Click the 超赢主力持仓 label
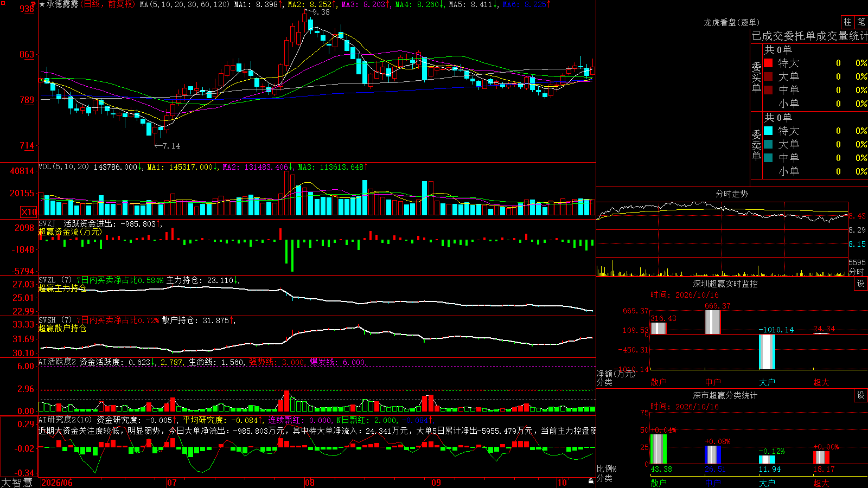Image resolution: width=868 pixels, height=488 pixels. click(x=62, y=288)
